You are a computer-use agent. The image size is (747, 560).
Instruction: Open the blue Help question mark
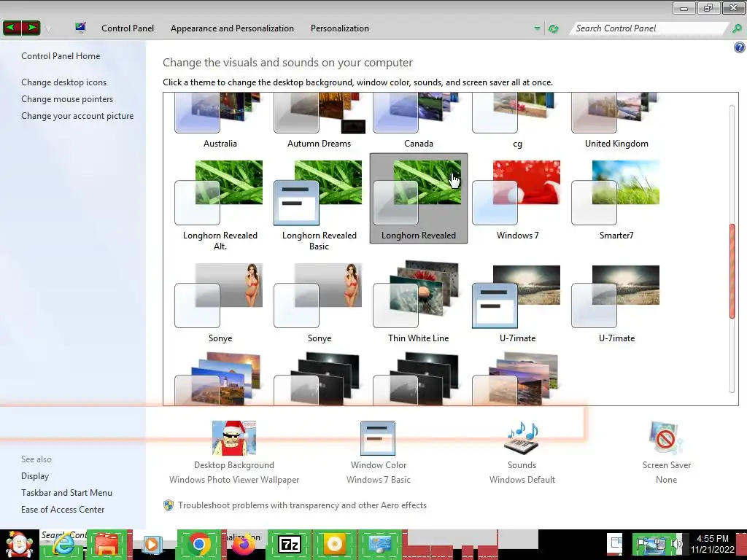[740, 47]
